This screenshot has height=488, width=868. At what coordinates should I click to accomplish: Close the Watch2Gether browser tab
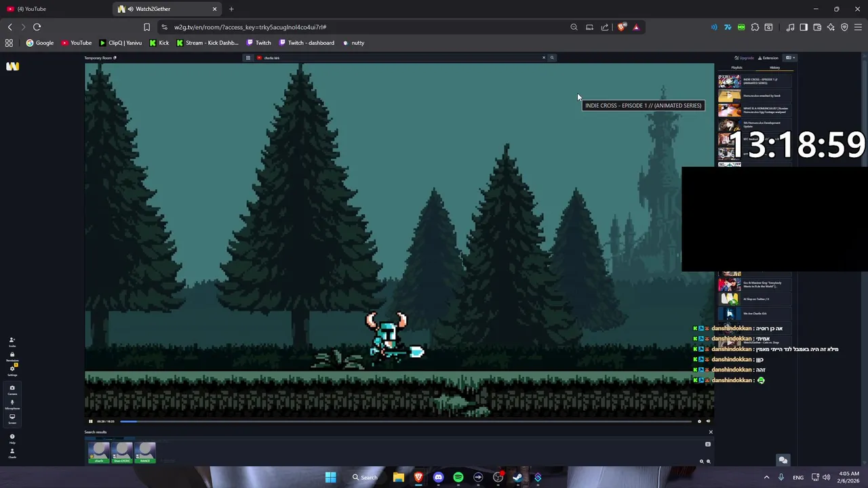coord(214,9)
